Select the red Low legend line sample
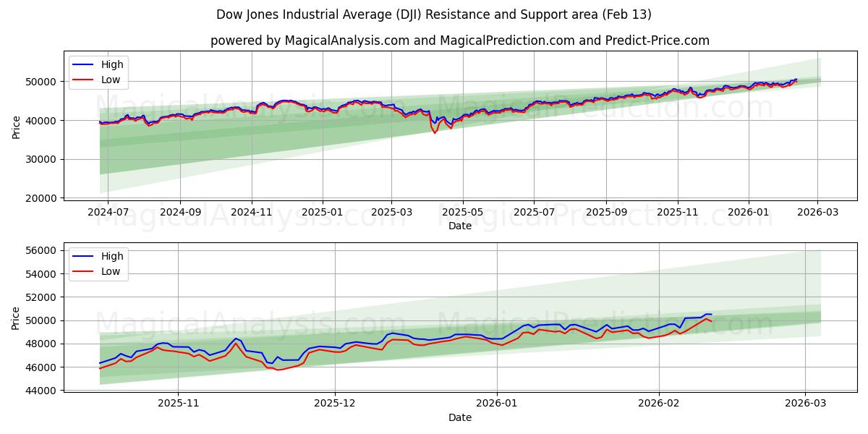 pyautogui.click(x=84, y=78)
